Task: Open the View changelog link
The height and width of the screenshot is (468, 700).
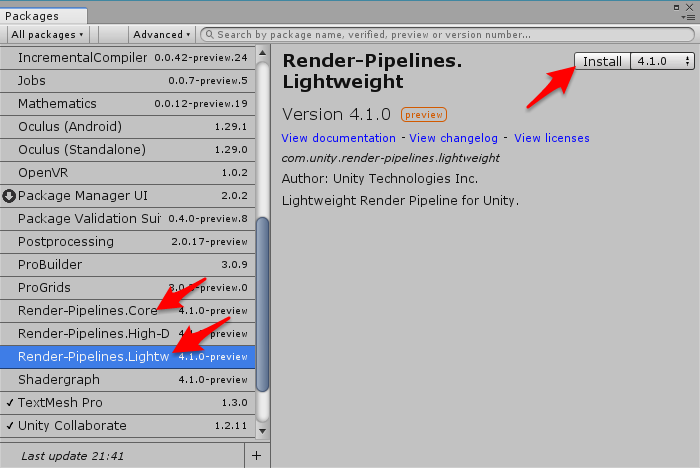Action: coord(454,138)
